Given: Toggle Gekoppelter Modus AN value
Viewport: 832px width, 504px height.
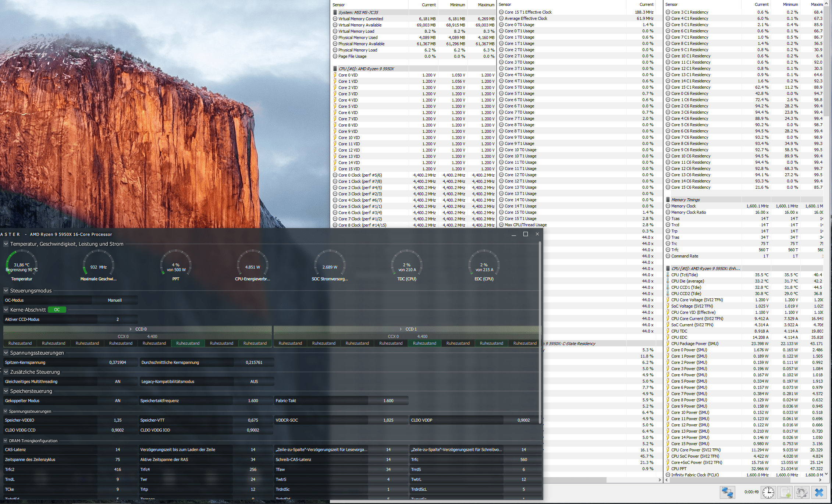Looking at the screenshot, I should coord(118,401).
